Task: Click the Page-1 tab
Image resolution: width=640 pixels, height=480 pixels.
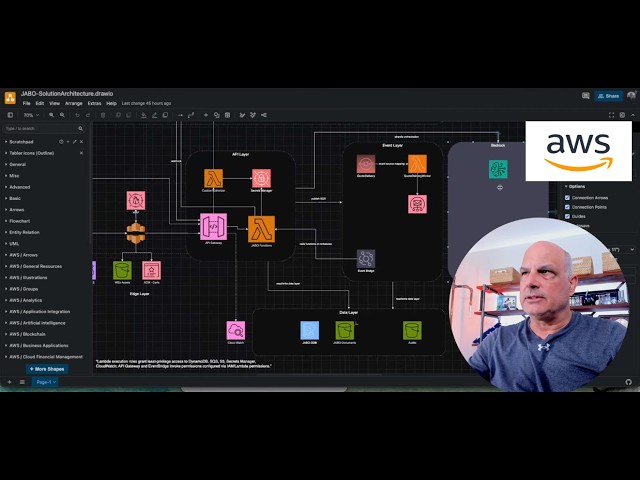Action: tap(45, 382)
